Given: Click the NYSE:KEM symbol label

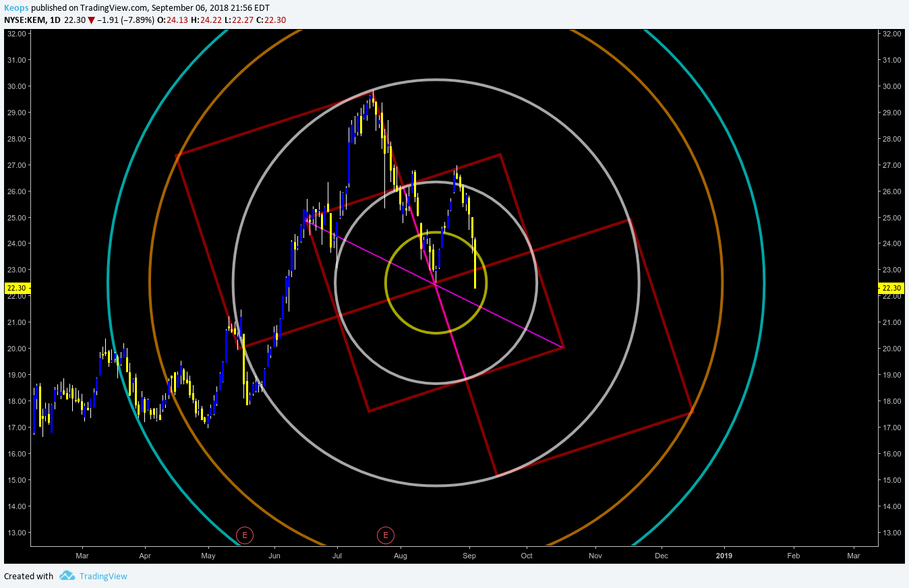Looking at the screenshot, I should [25, 20].
